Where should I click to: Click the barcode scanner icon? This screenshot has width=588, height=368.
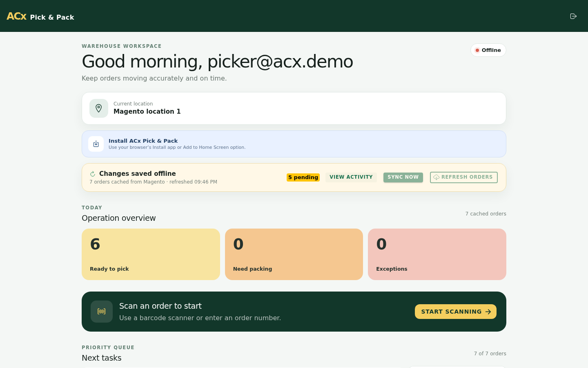pyautogui.click(x=102, y=312)
